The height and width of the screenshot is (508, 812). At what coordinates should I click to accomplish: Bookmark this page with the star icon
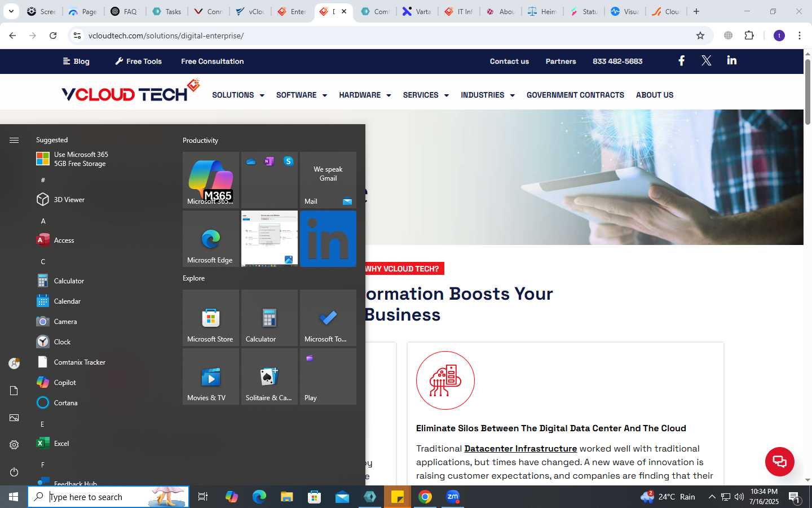(x=700, y=36)
